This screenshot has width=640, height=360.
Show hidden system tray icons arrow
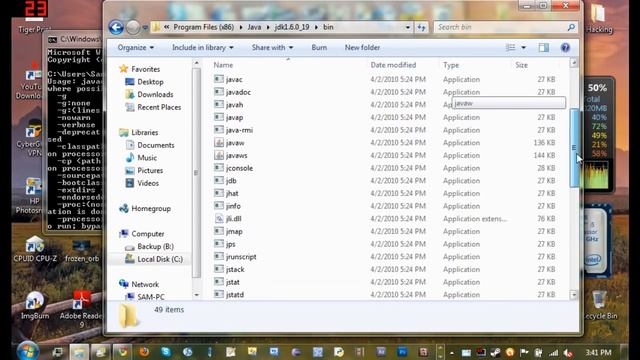click(x=452, y=353)
